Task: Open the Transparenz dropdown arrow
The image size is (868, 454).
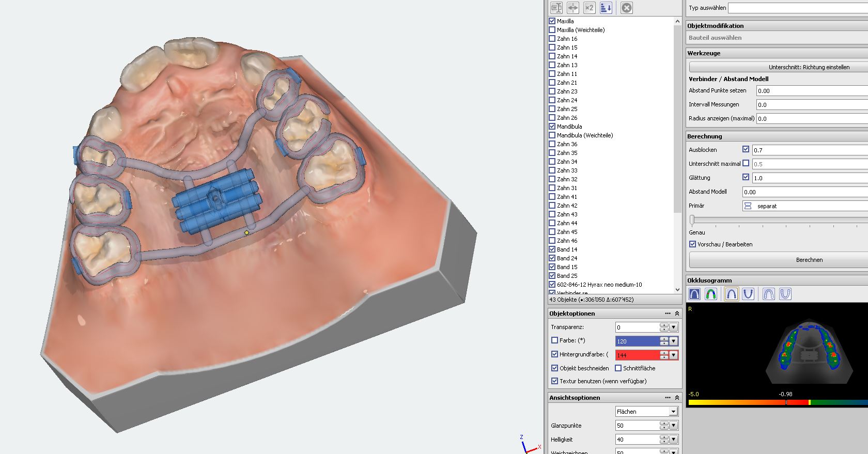Action: (x=673, y=327)
